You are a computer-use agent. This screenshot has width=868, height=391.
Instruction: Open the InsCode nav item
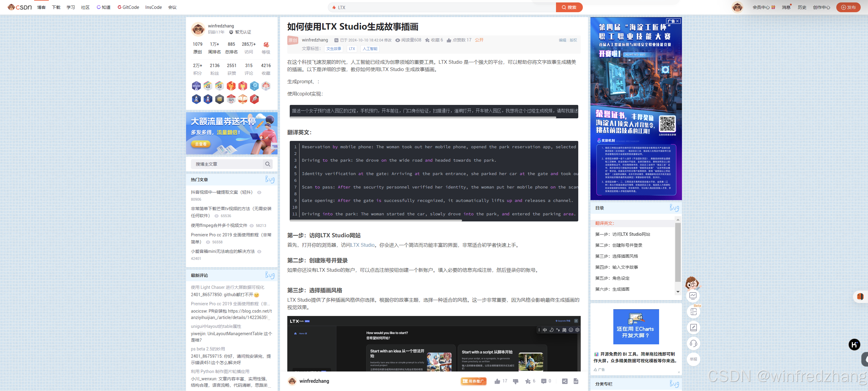[x=153, y=7]
